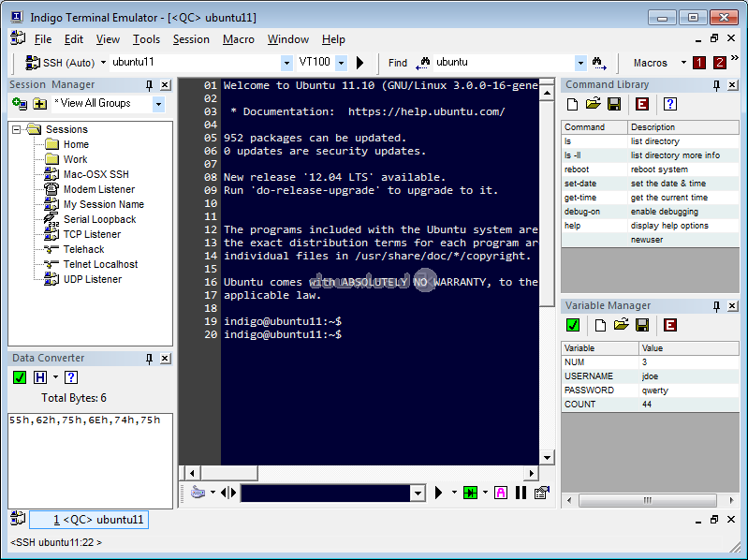Open the Session menu
The image size is (748, 560).
point(191,39)
